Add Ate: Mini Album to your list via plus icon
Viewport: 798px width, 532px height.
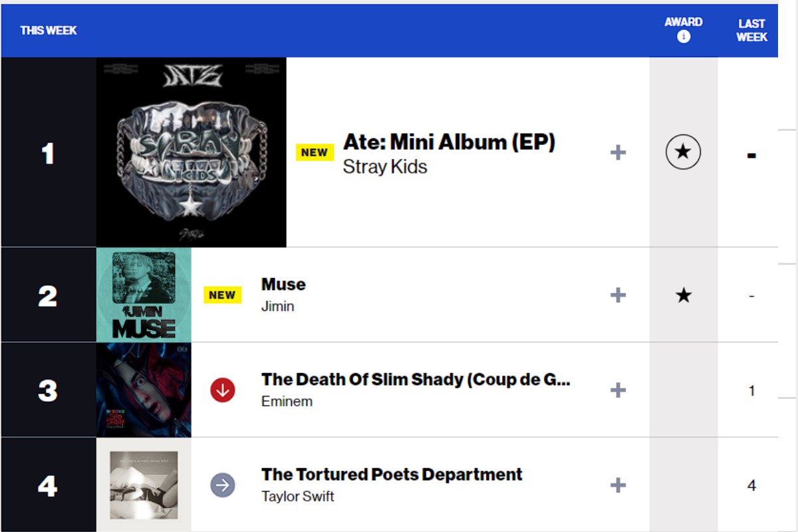coord(618,152)
